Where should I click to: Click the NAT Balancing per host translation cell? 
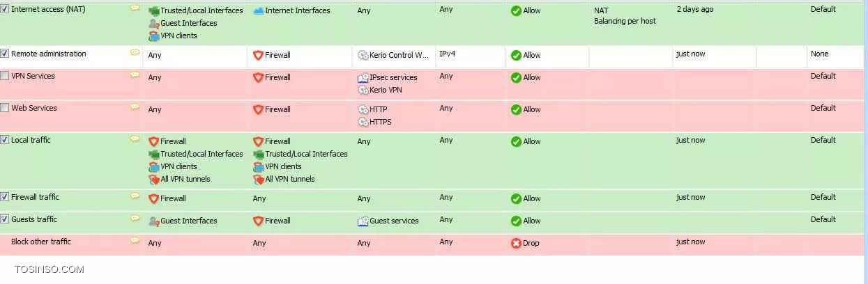tap(630, 24)
